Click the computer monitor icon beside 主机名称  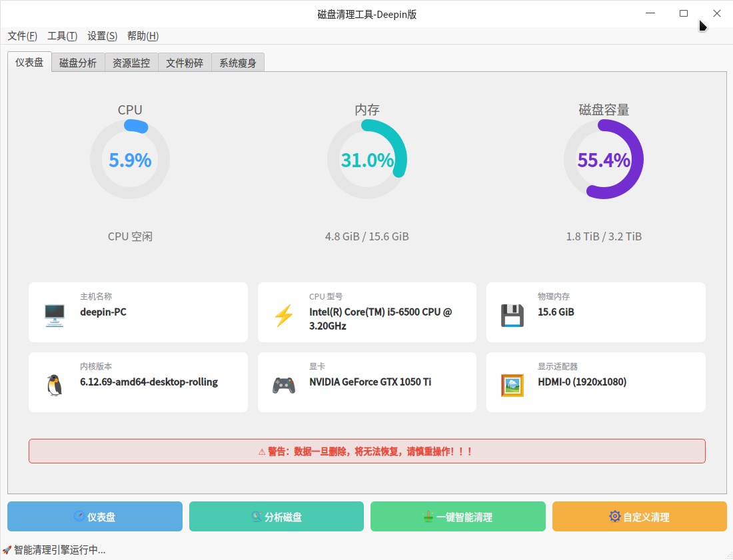pos(55,315)
